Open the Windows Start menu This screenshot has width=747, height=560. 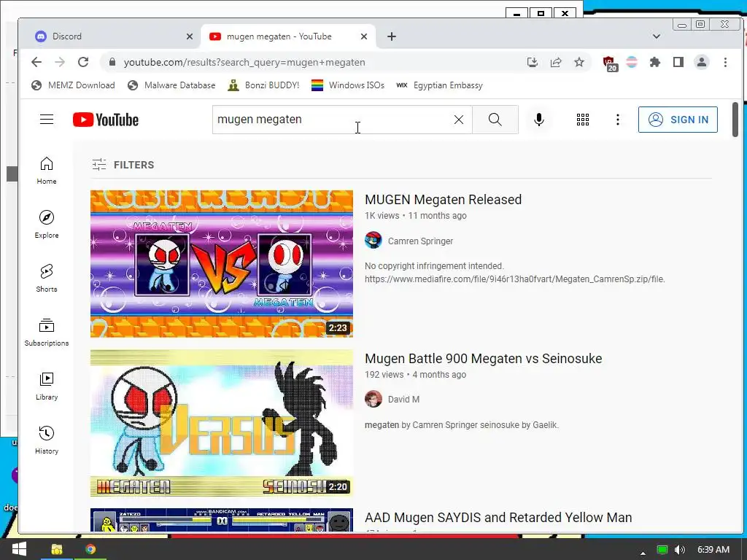19,549
